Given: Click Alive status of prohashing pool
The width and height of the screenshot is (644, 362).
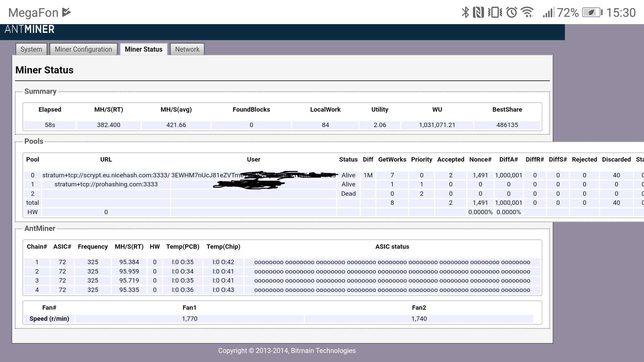Looking at the screenshot, I should click(x=348, y=184).
